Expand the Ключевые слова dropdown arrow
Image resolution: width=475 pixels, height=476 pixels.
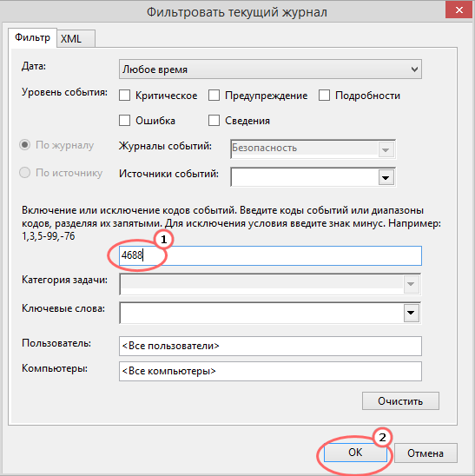(411, 313)
